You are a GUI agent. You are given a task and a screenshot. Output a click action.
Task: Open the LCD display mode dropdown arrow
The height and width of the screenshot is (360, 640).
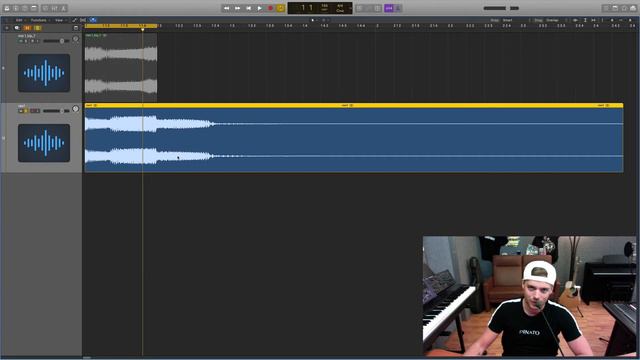tap(350, 8)
